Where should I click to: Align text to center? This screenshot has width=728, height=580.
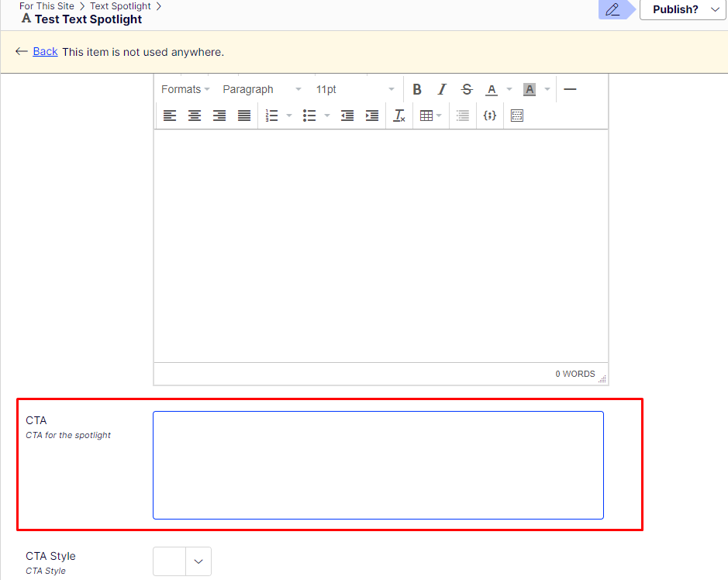point(195,116)
